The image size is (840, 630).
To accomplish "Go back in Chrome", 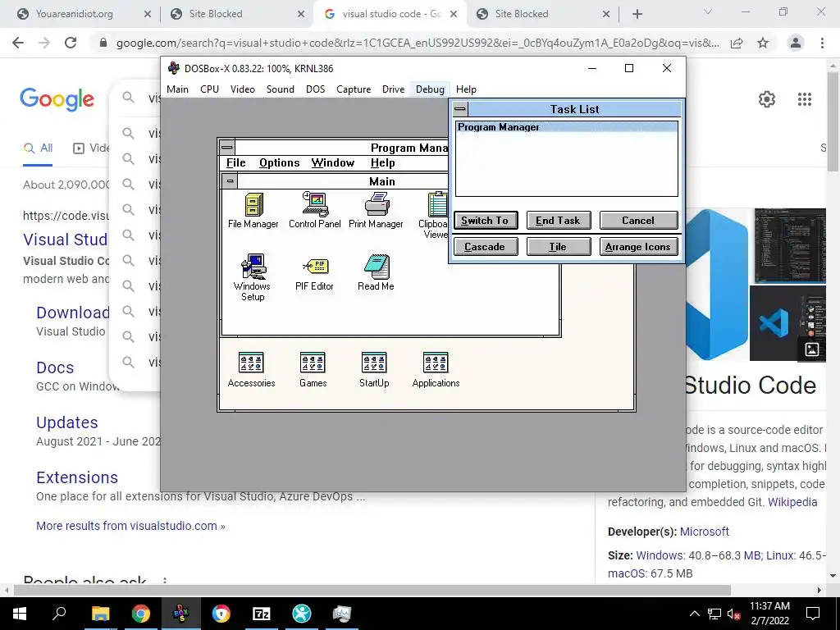I will [x=18, y=43].
